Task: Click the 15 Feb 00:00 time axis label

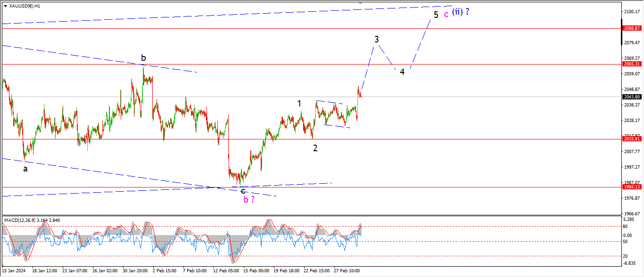Action: (257, 271)
